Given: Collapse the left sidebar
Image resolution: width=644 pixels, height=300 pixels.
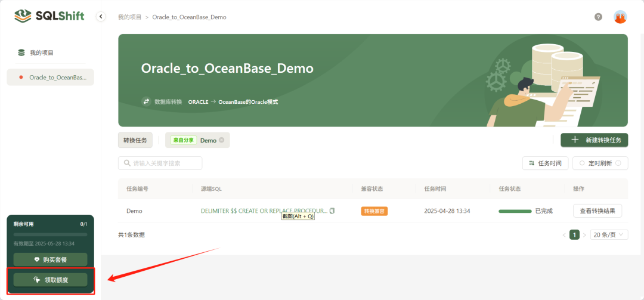Looking at the screenshot, I should pyautogui.click(x=101, y=17).
